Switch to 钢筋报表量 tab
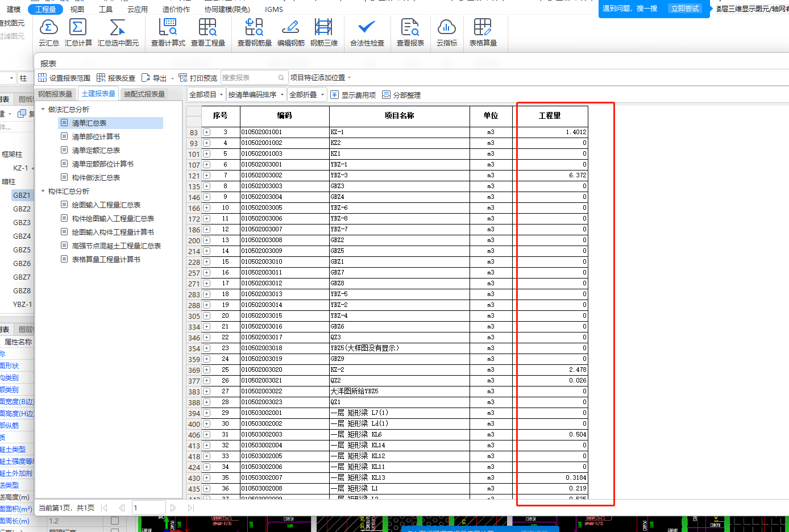Image resolution: width=789 pixels, height=532 pixels. click(x=55, y=94)
